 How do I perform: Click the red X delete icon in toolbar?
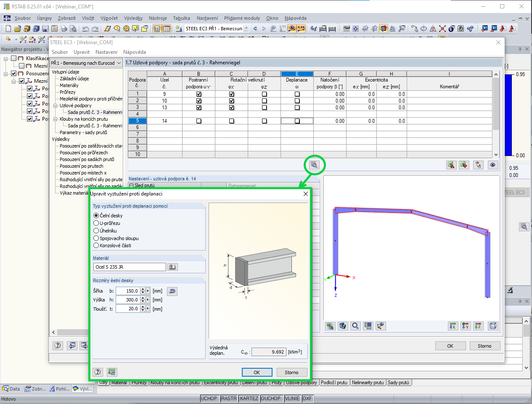pyautogui.click(x=442, y=29)
